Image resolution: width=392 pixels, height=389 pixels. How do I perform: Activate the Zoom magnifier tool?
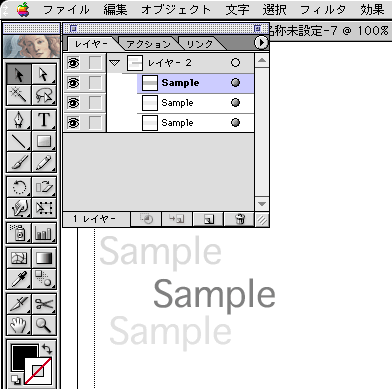tap(44, 325)
